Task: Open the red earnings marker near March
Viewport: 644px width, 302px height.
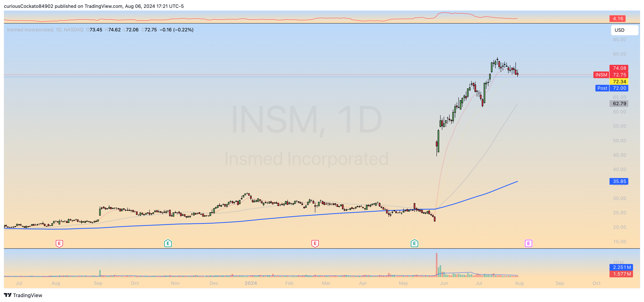Action: click(x=315, y=243)
